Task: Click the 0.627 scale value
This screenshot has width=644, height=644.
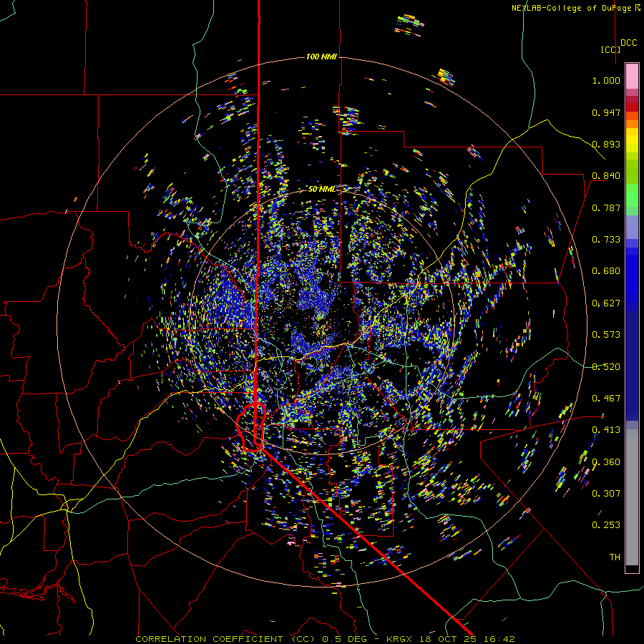Action: [606, 303]
